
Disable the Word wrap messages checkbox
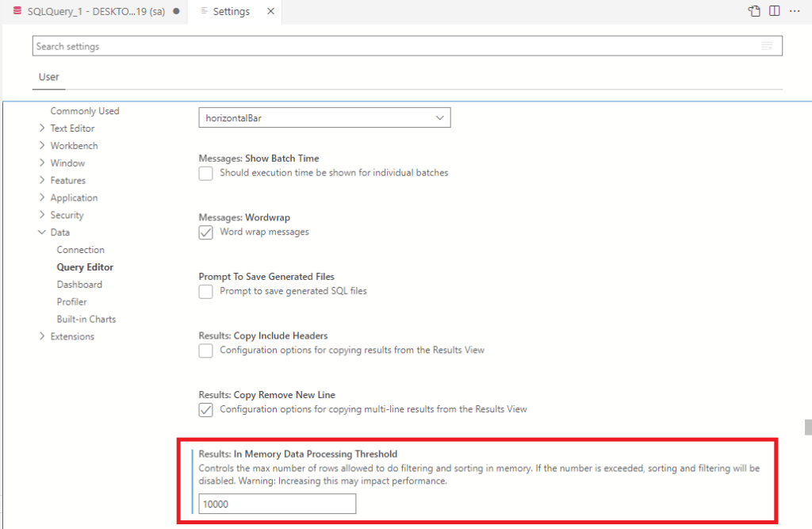pyautogui.click(x=205, y=232)
